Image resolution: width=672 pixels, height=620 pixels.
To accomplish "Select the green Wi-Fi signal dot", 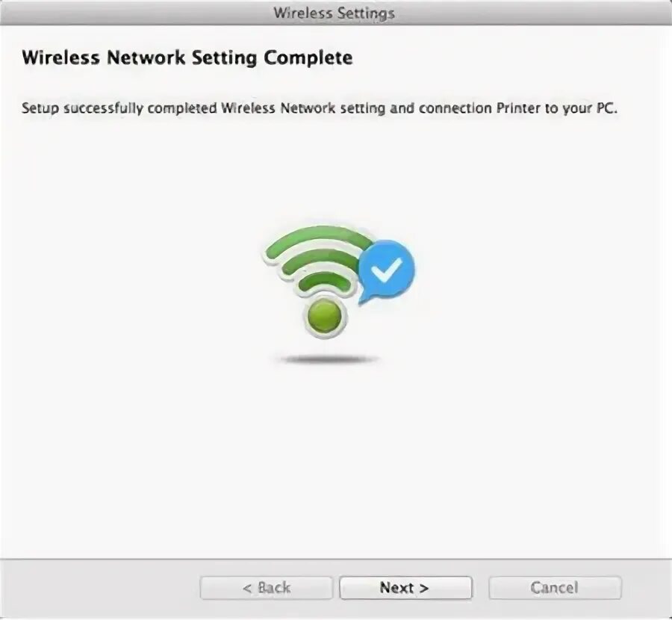I will [x=325, y=317].
